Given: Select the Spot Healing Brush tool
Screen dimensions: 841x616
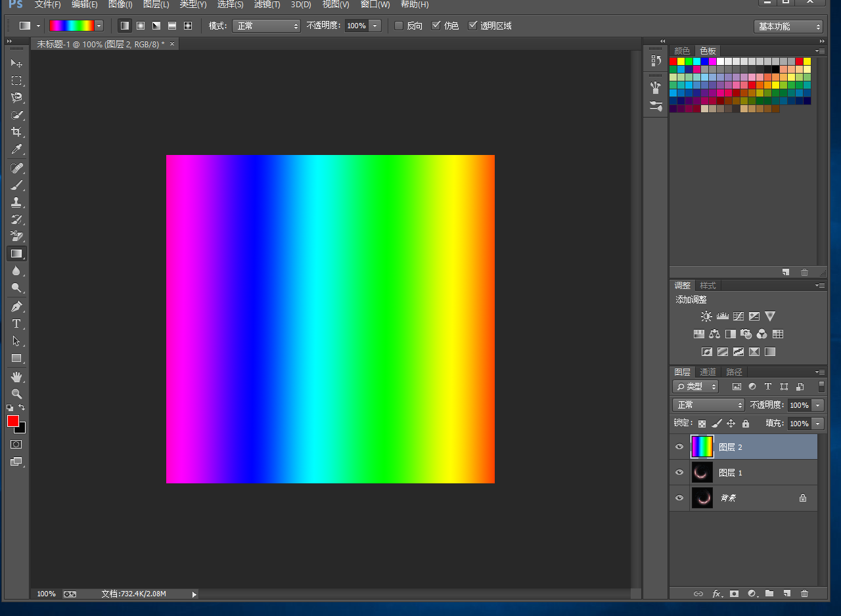Looking at the screenshot, I should pyautogui.click(x=16, y=168).
